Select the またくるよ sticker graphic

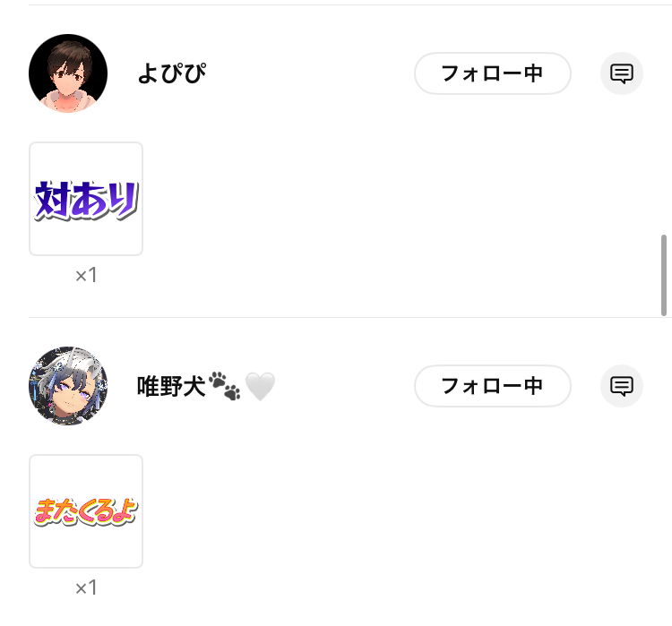click(86, 511)
